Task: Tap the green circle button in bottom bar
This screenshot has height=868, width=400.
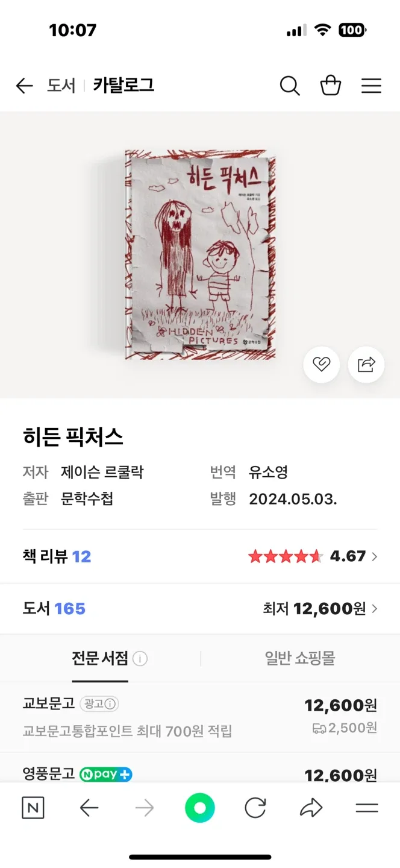Action: 200,808
